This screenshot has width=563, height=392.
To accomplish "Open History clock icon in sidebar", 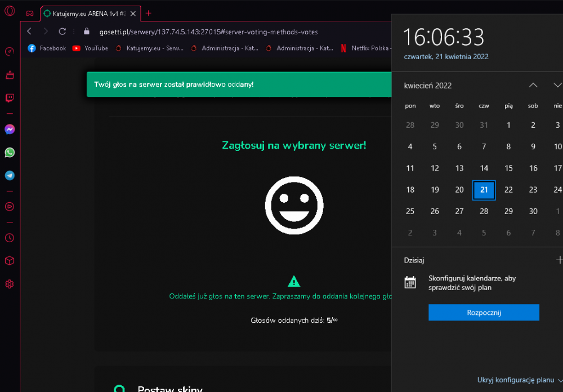I will click(x=10, y=238).
